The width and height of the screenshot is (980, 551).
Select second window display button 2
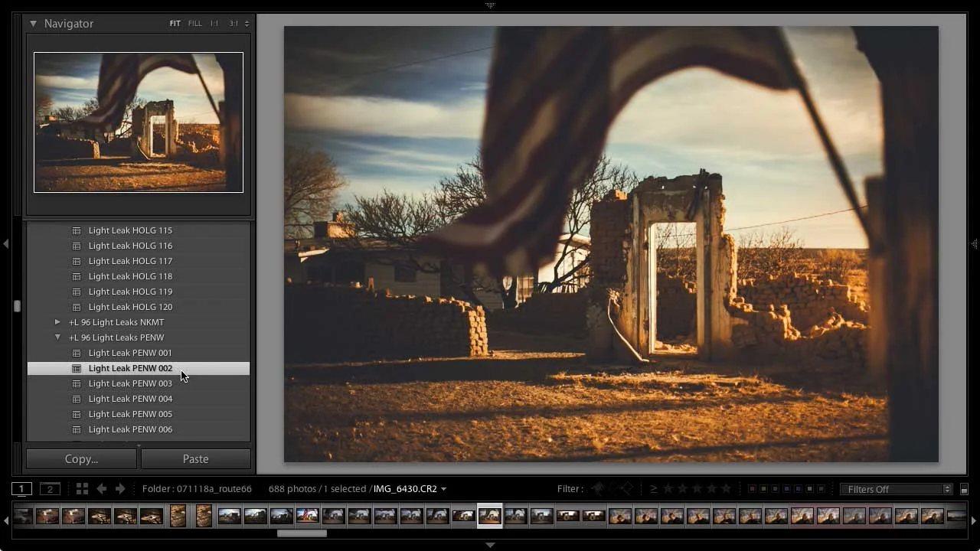(x=50, y=489)
